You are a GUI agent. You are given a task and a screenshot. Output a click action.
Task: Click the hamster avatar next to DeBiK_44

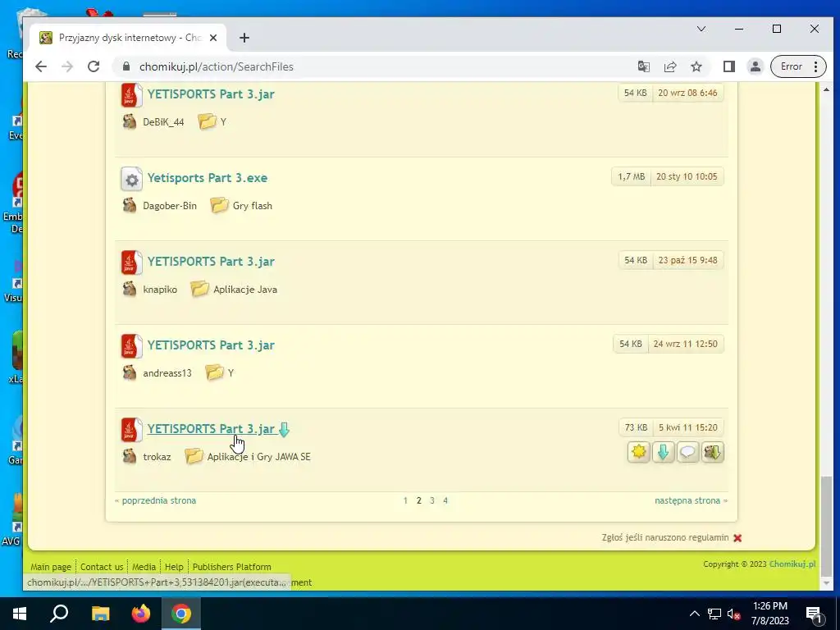[x=129, y=121]
